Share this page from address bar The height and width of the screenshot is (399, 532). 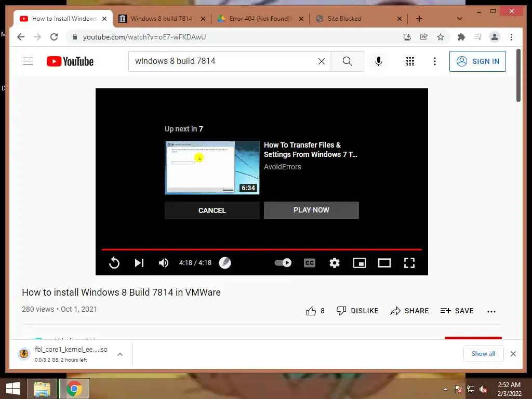click(424, 37)
